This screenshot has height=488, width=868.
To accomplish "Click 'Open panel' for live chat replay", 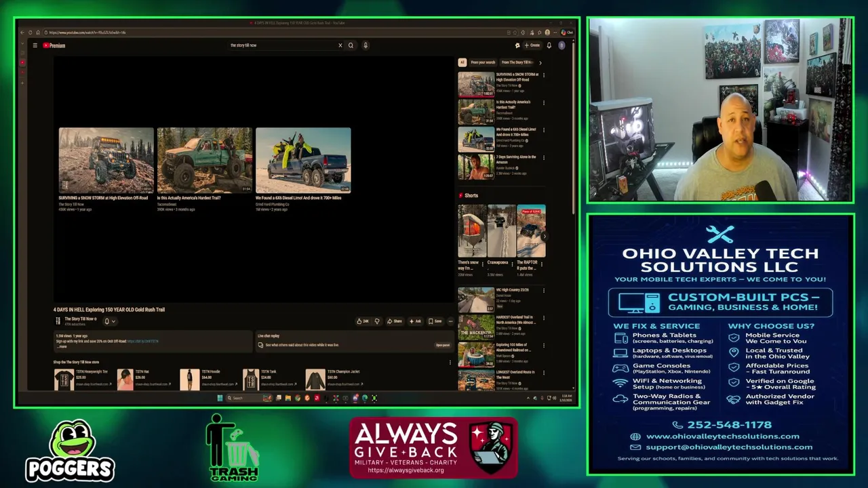I will point(443,345).
